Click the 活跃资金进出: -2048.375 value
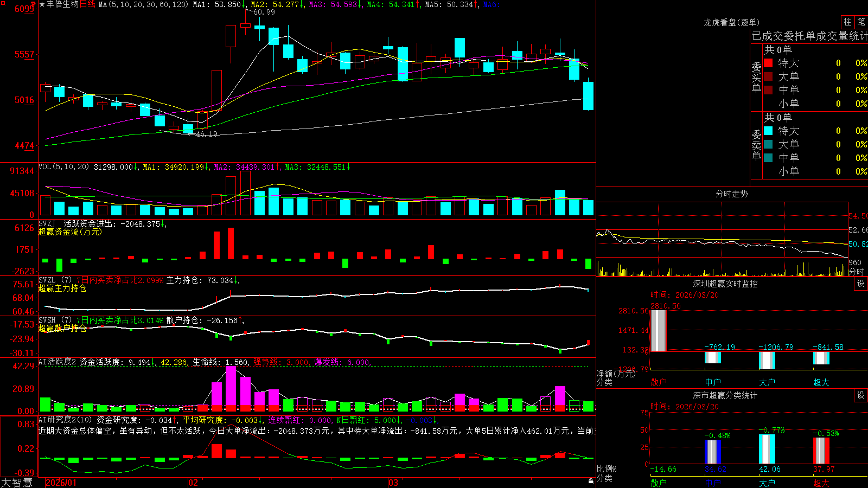 pos(112,224)
